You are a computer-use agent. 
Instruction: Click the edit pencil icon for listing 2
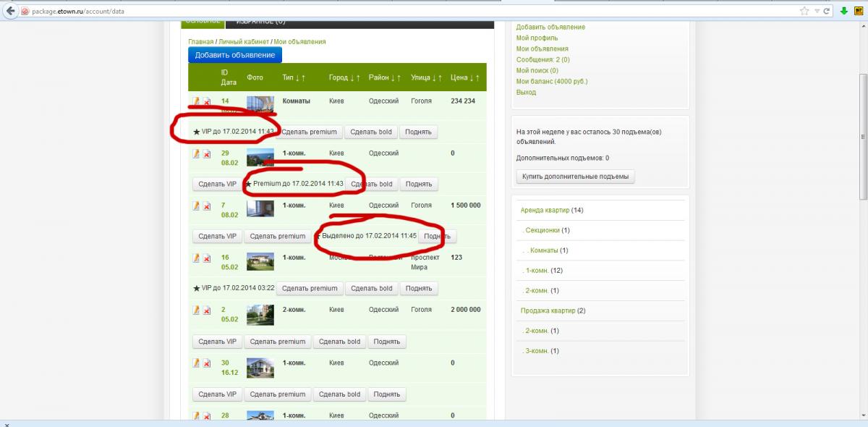coord(196,310)
